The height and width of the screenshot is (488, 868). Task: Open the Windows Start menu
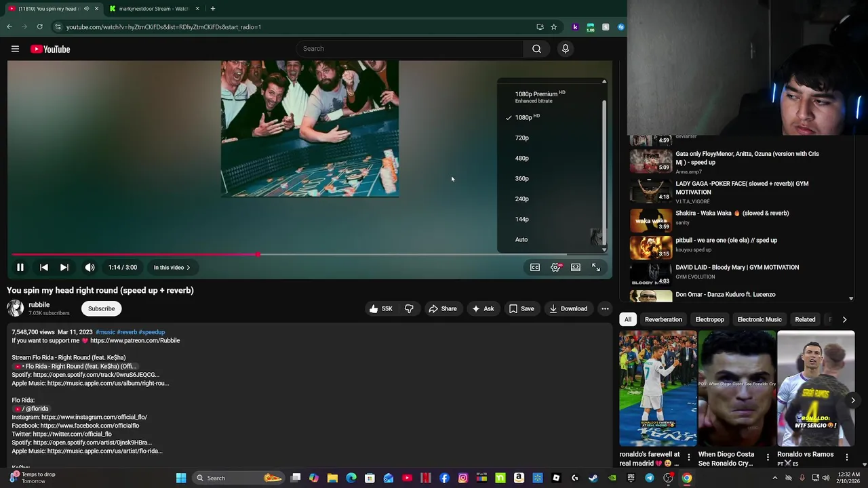click(181, 478)
